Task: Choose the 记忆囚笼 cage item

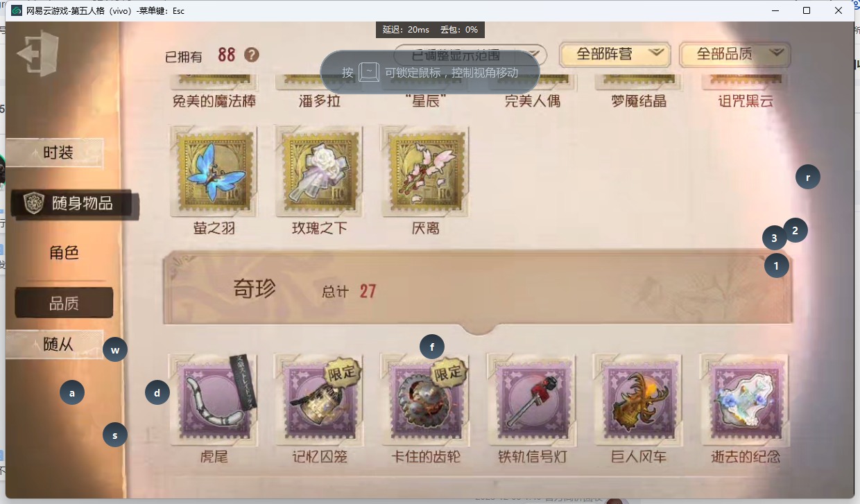Action: pos(320,400)
